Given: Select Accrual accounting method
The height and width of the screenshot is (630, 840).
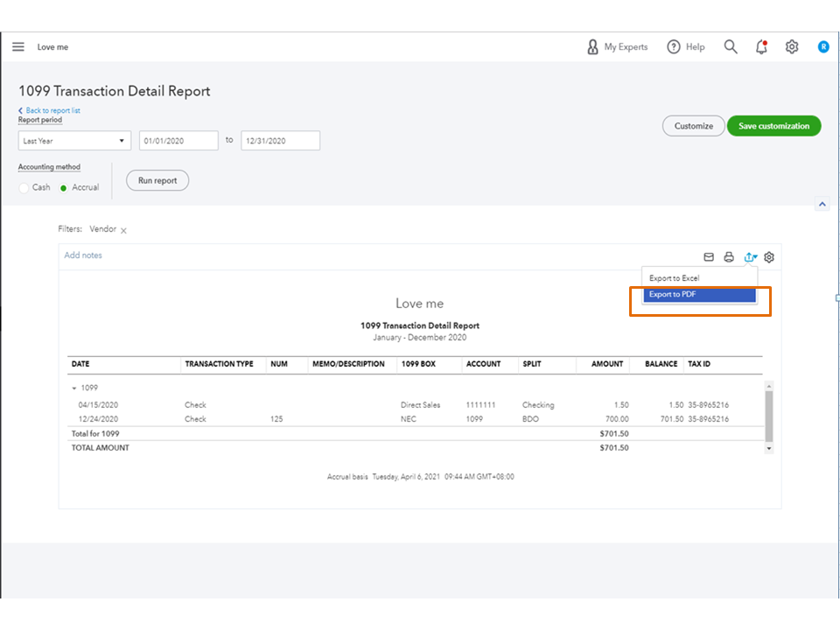Looking at the screenshot, I should click(64, 187).
